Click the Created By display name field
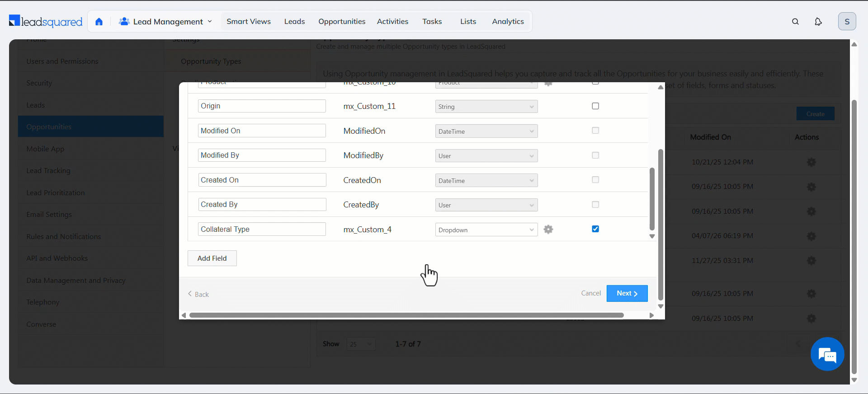868x394 pixels. point(262,205)
